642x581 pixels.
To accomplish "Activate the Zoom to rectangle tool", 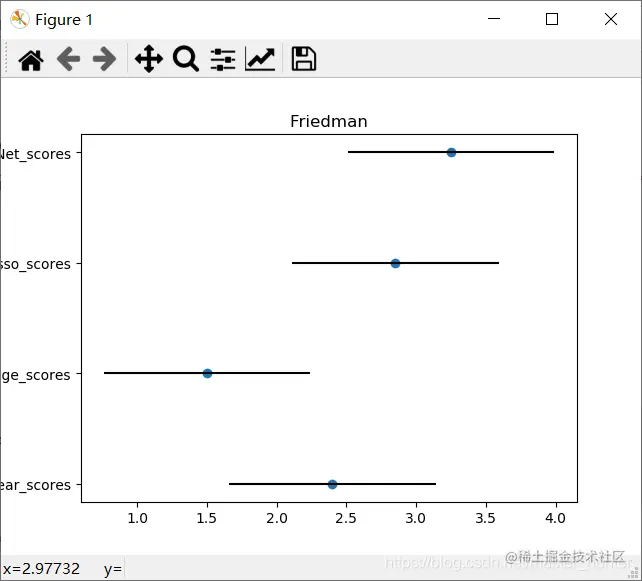I will point(186,59).
